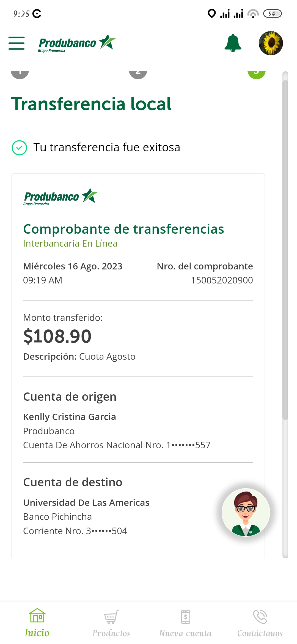Open the Contáctanos tab
The image size is (297, 644).
260,623
